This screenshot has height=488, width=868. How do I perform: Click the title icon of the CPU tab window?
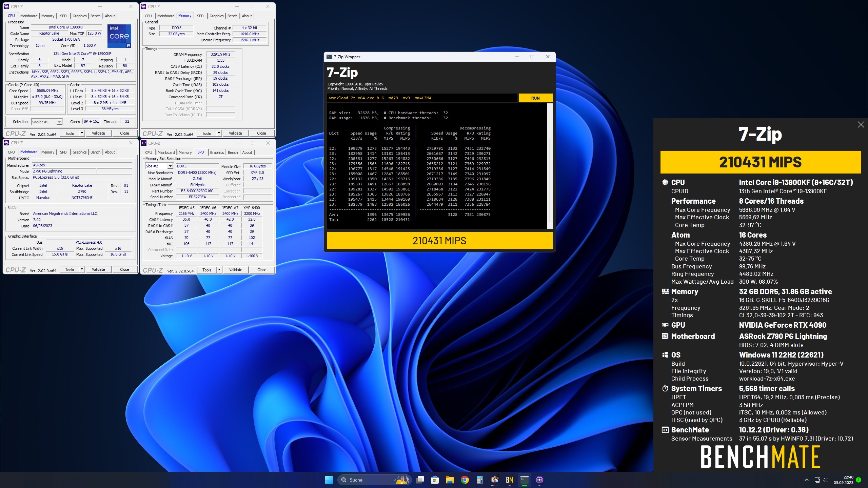[x=7, y=6]
